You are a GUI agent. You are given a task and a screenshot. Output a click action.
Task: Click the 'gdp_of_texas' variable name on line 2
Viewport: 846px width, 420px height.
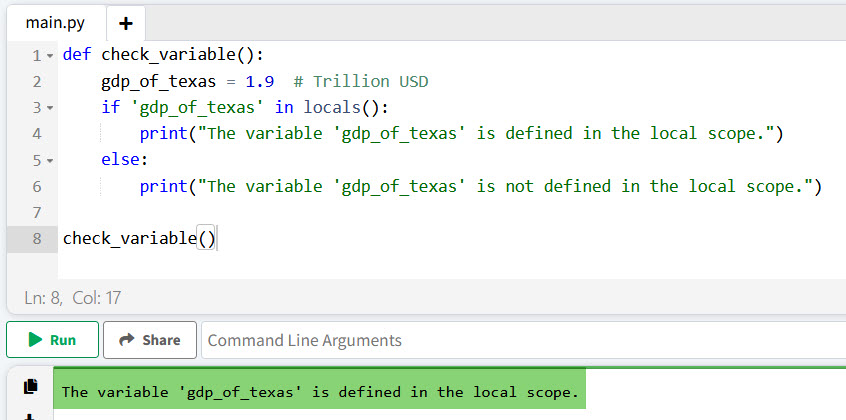[159, 82]
